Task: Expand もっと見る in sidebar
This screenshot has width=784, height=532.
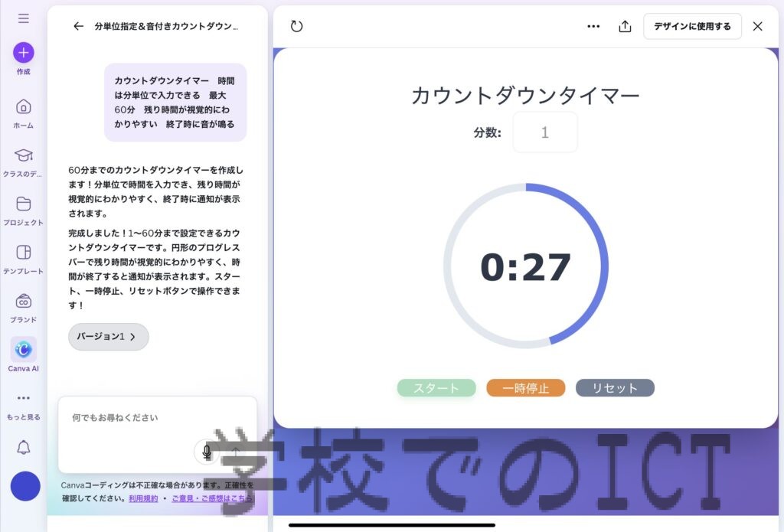Action: tap(23, 399)
